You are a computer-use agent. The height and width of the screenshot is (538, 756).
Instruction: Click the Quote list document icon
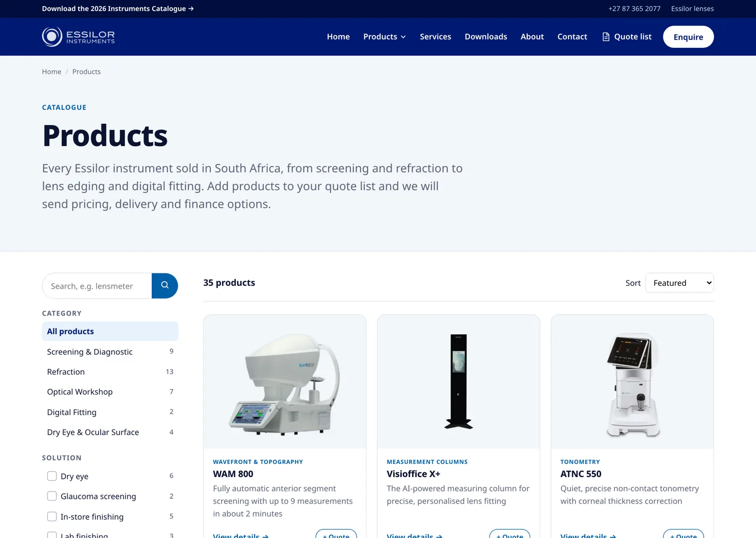click(606, 37)
